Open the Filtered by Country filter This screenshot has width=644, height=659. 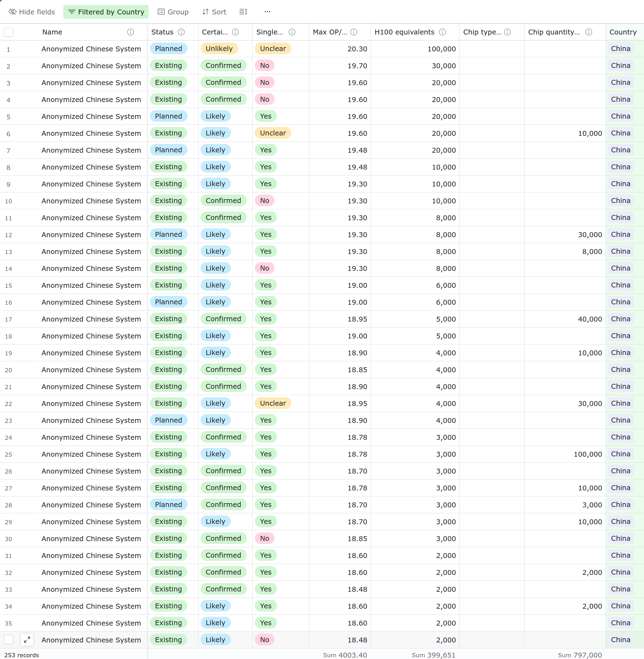click(x=106, y=12)
